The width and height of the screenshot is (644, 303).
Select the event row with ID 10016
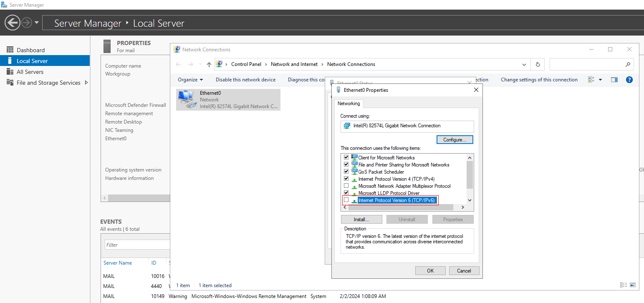136,276
